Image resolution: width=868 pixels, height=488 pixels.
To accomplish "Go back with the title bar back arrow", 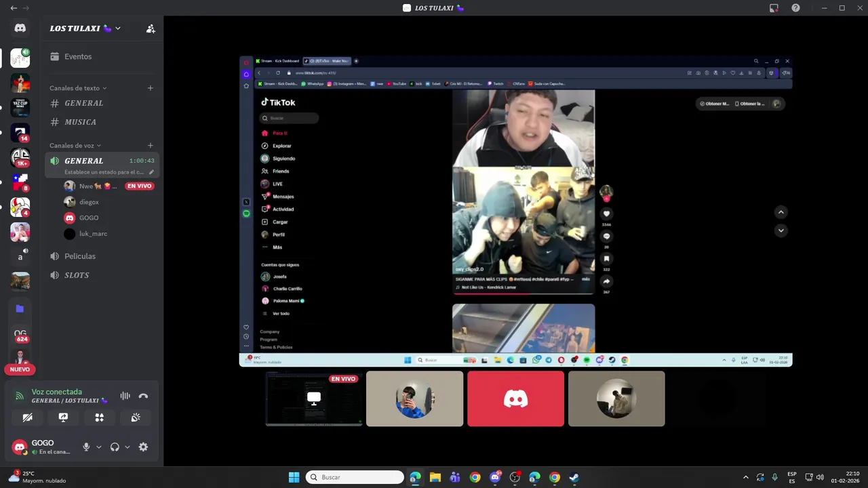I will pyautogui.click(x=14, y=8).
